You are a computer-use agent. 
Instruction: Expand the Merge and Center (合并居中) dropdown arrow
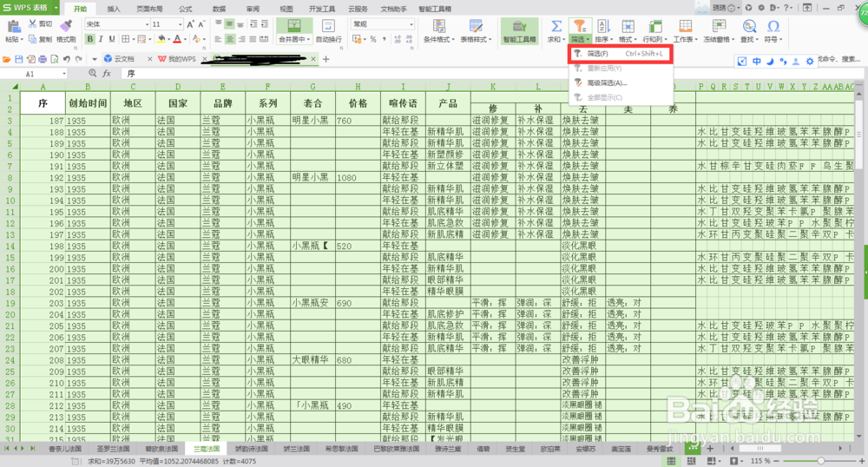coord(308,40)
